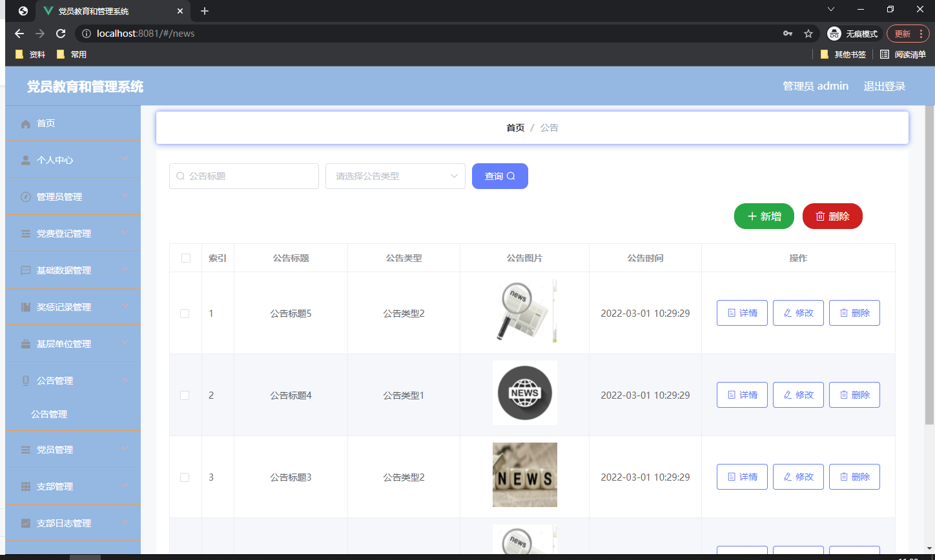Open the 常用 bookmark folder
This screenshot has height=560, width=935.
pyautogui.click(x=72, y=55)
